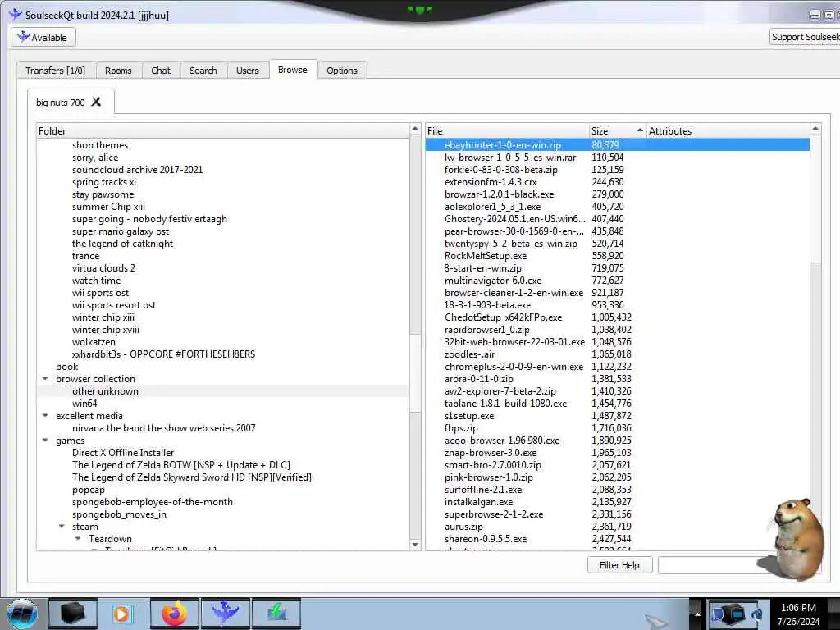
Task: Select file aolexplorer1_5_3_1.exe
Action: click(492, 206)
